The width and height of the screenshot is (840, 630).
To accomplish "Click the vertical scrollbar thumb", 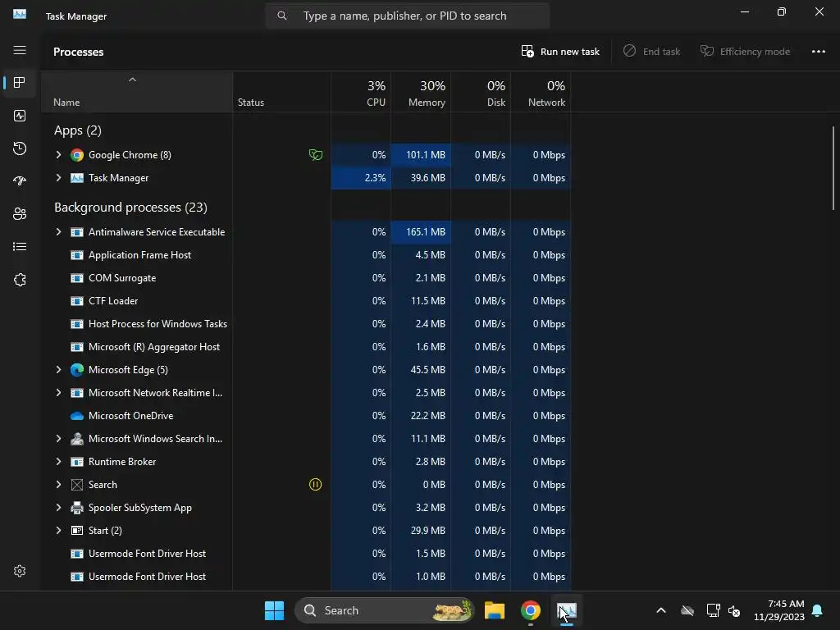I will 833,167.
